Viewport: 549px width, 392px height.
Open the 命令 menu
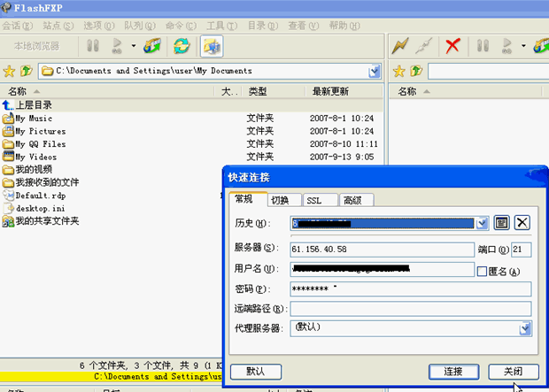pos(181,26)
